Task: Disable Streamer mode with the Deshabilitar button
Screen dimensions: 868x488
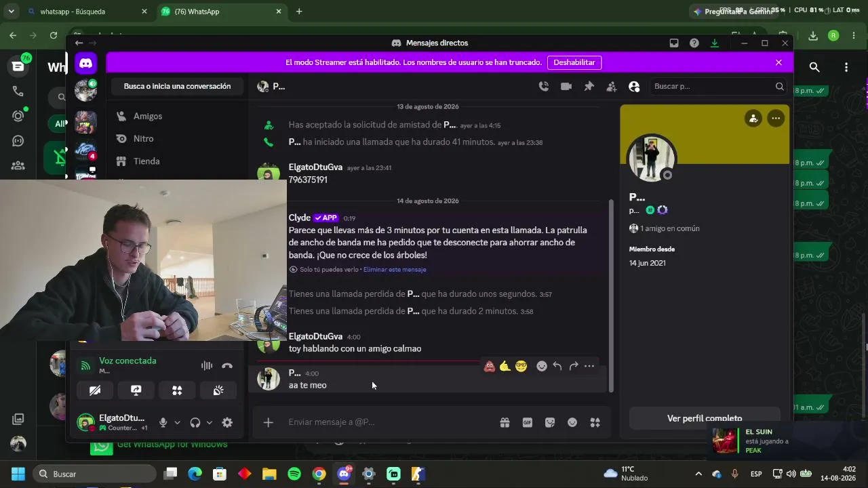Action: tap(574, 62)
